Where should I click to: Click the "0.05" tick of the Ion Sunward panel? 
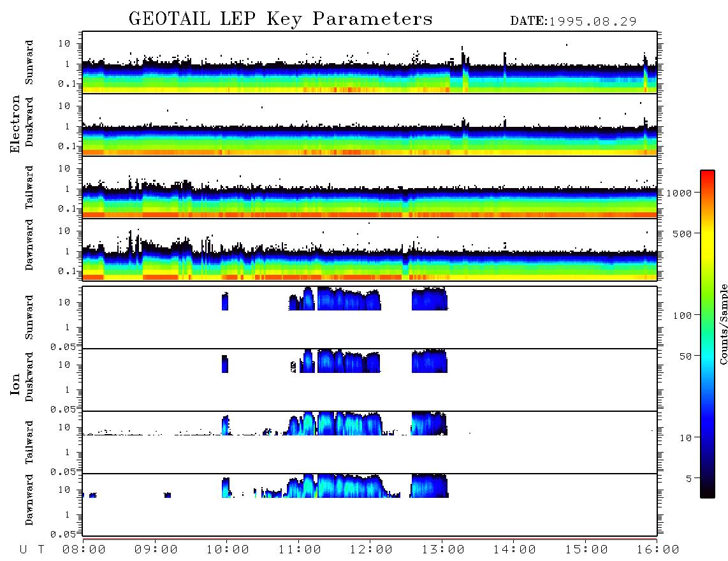point(62,347)
